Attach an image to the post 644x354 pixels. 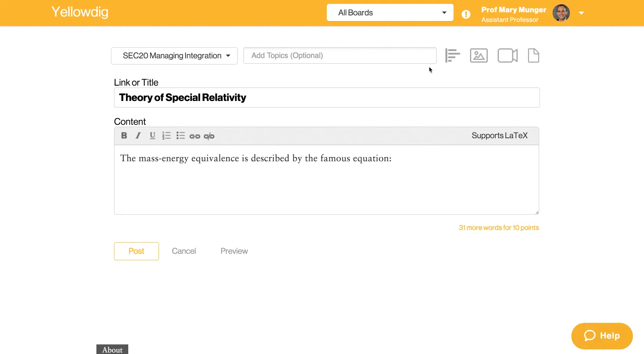[479, 56]
